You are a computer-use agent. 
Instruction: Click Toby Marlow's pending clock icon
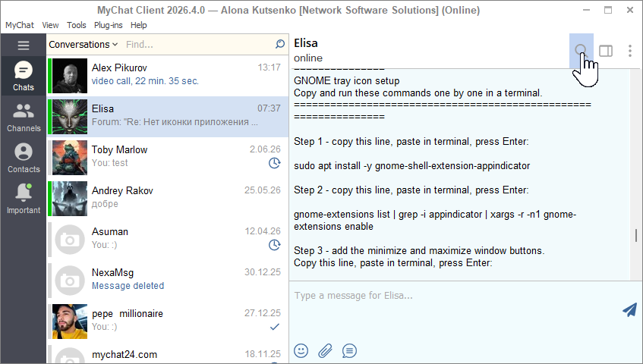(274, 163)
